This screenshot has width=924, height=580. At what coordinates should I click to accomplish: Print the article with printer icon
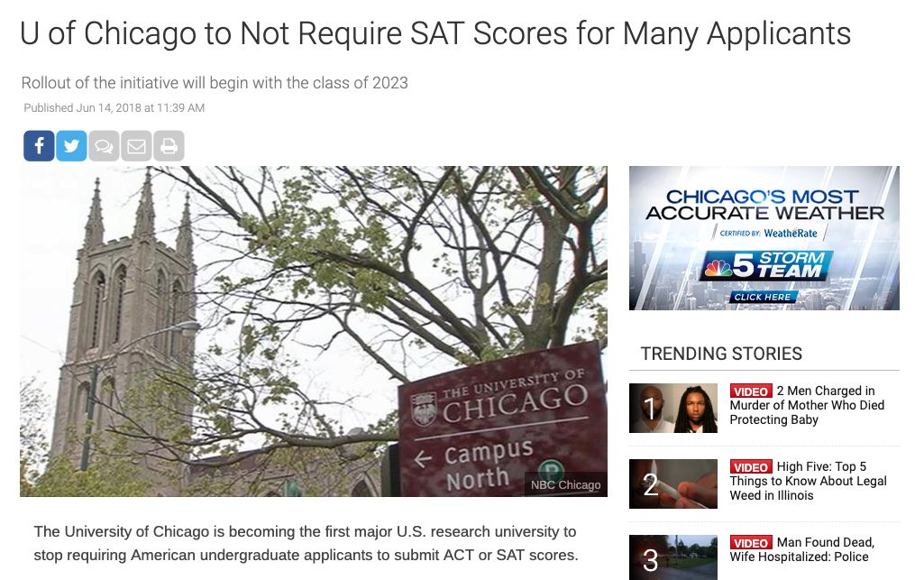[169, 145]
